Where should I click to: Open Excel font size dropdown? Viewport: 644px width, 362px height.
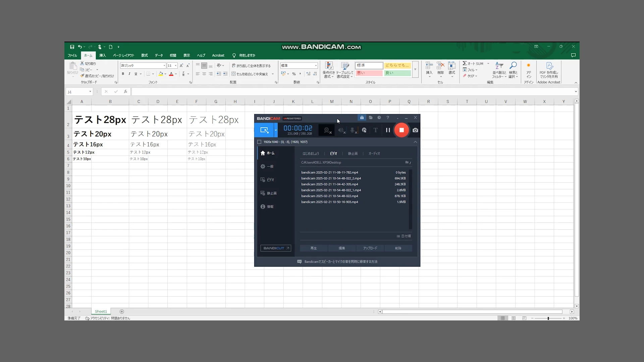(175, 66)
